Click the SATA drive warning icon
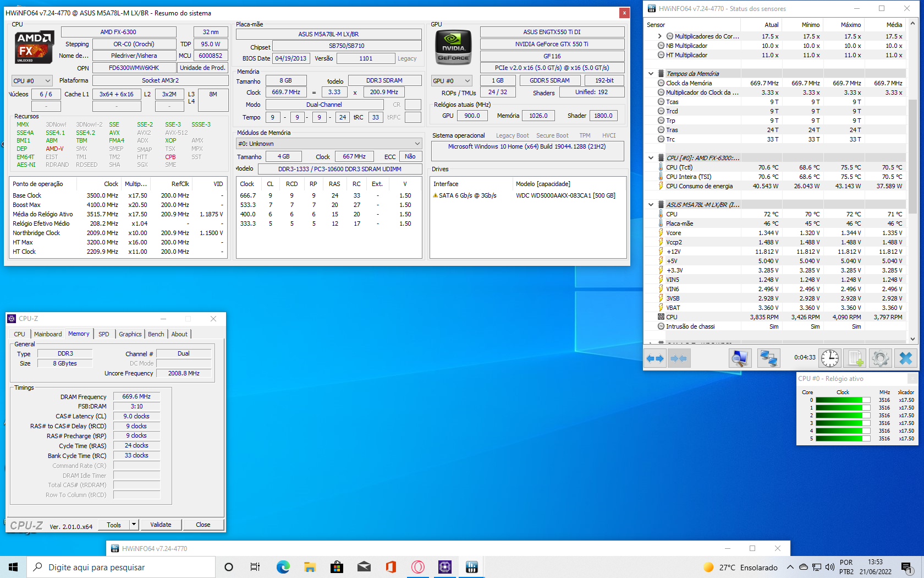 [x=436, y=195]
